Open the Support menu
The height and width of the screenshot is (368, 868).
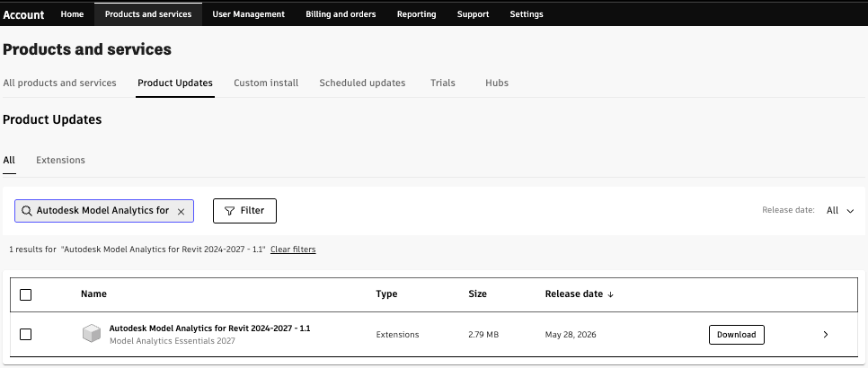(x=473, y=14)
